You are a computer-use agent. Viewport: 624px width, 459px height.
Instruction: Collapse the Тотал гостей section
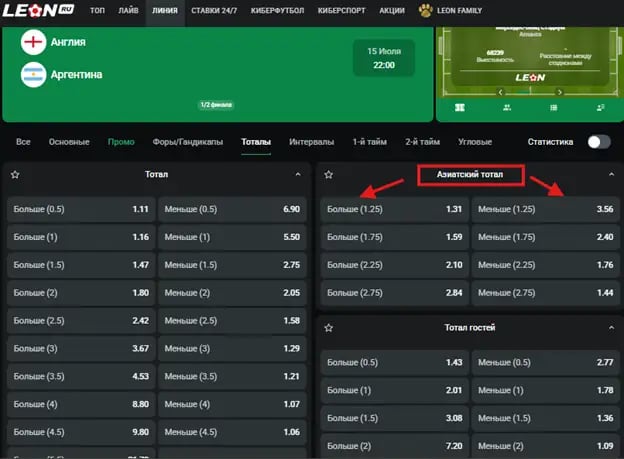(611, 328)
